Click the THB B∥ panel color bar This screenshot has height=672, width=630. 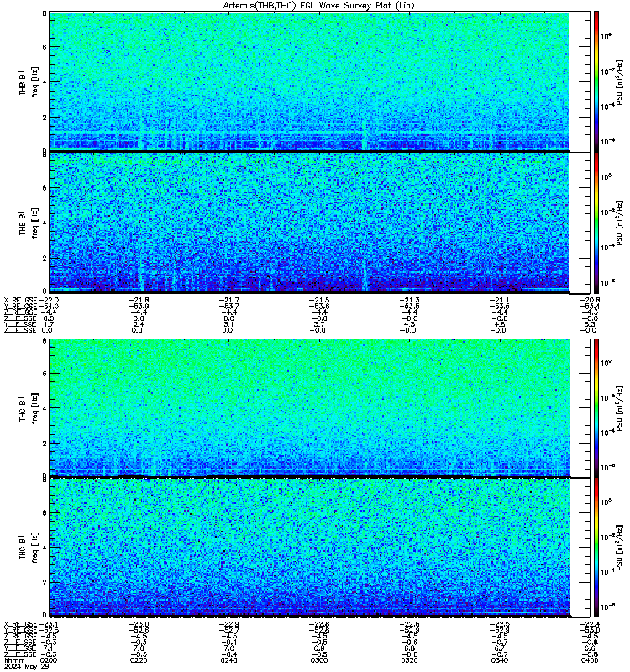click(596, 223)
